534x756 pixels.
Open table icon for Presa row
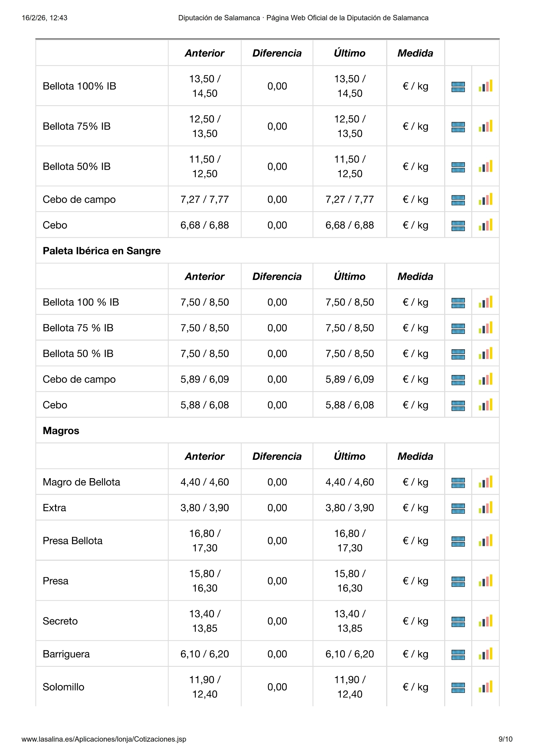[458, 581]
